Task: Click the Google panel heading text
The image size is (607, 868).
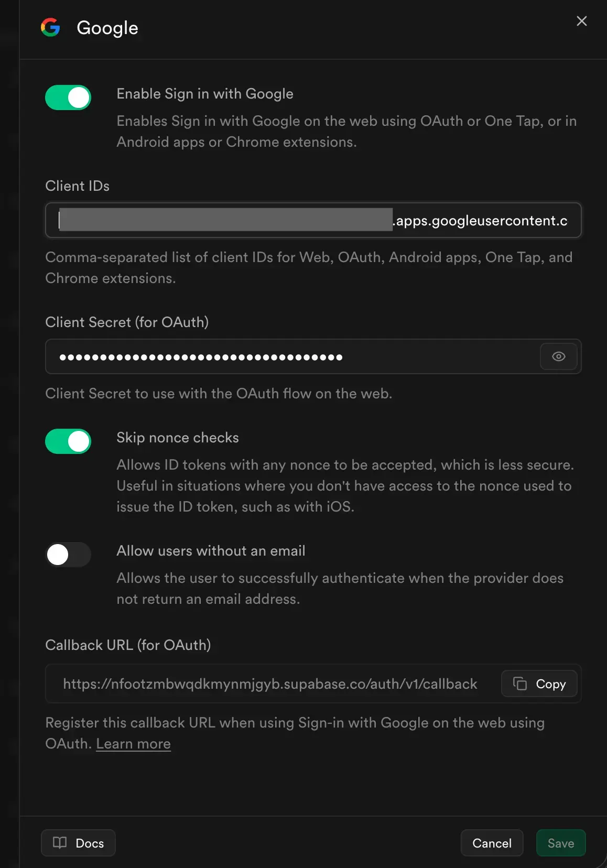Action: click(x=107, y=28)
